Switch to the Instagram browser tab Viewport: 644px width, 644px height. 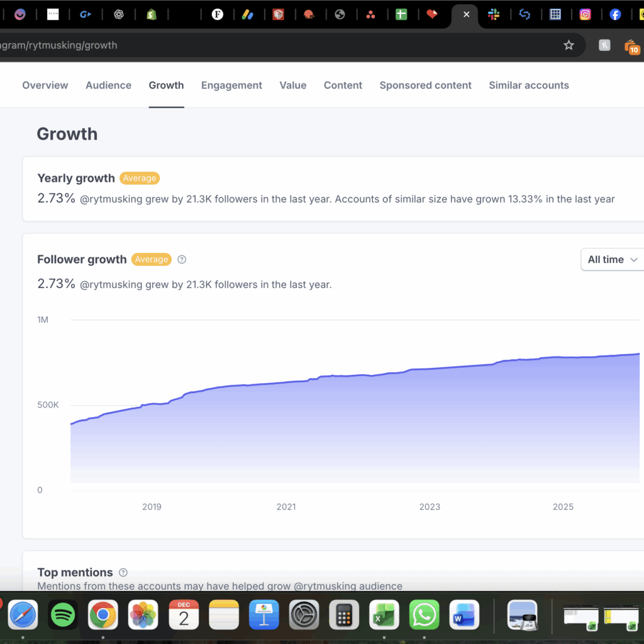585,14
